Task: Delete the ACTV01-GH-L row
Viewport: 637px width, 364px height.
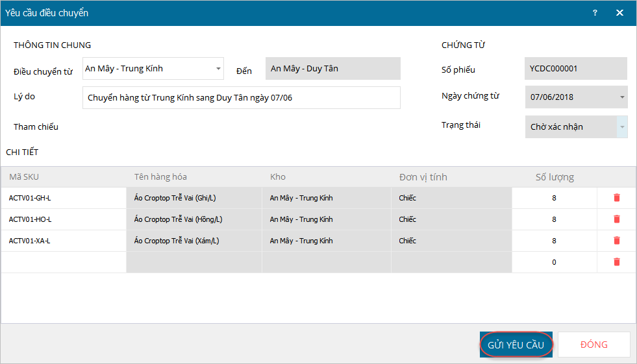Action: pyautogui.click(x=616, y=198)
